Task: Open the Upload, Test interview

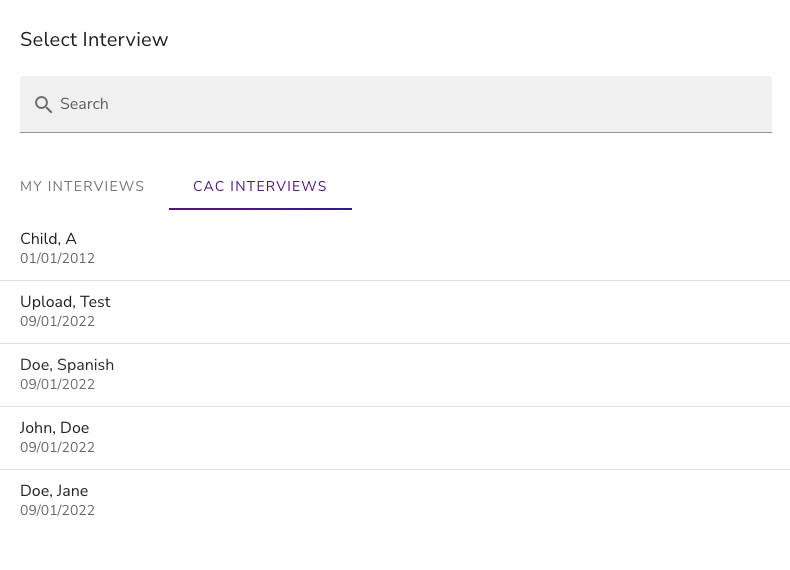Action: [x=395, y=312]
